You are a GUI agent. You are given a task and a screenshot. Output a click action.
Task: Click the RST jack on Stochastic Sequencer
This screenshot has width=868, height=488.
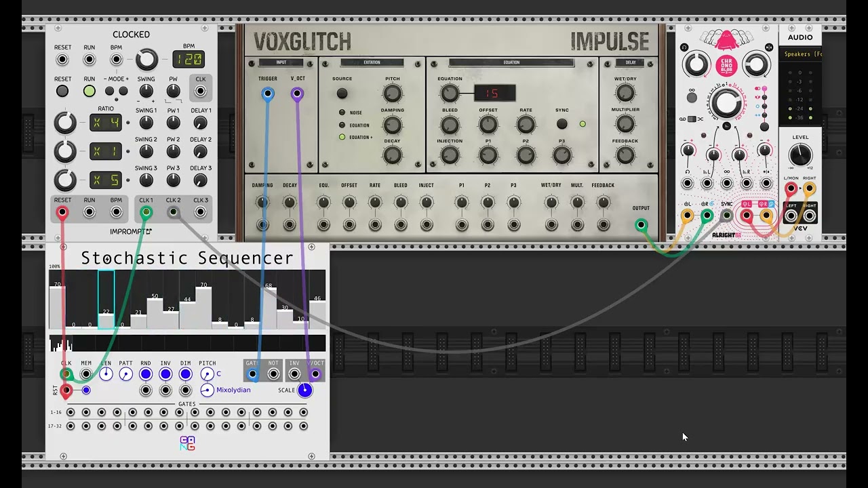pos(66,390)
